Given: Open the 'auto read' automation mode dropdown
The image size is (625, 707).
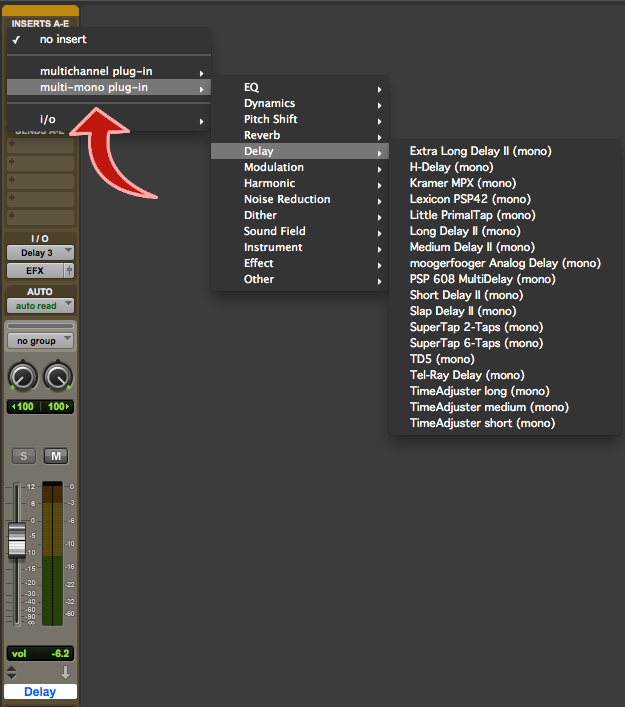Looking at the screenshot, I should 40,305.
